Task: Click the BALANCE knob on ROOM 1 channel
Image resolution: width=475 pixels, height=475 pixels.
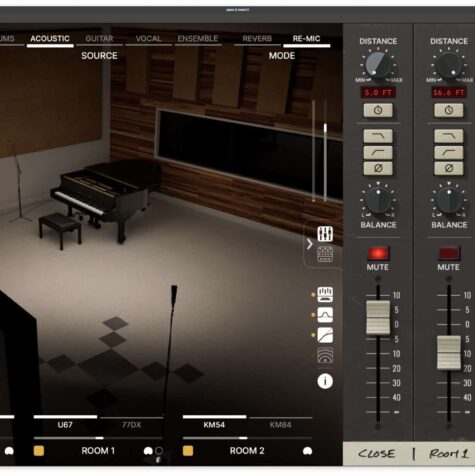Action: (x=449, y=200)
